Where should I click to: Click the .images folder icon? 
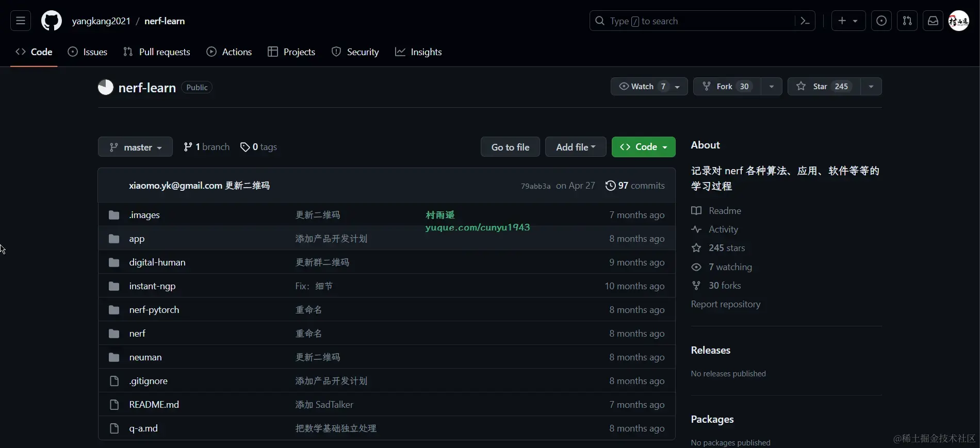coord(114,215)
